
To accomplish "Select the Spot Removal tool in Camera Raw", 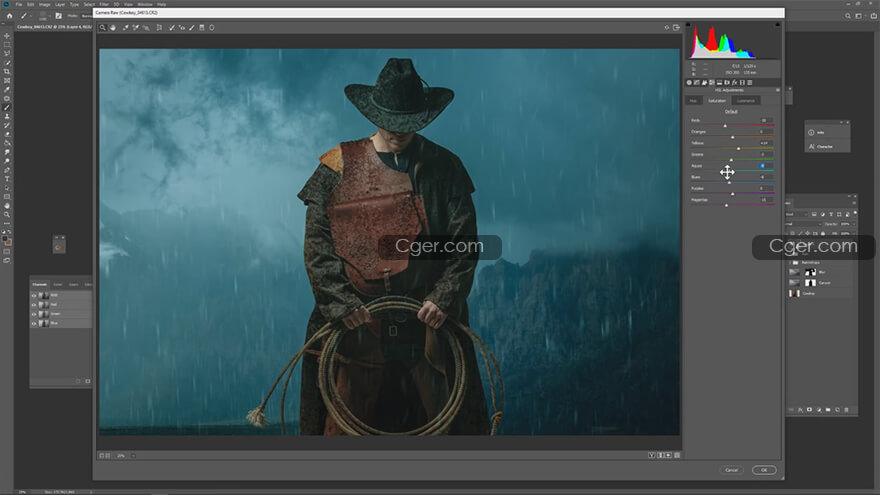I will [172, 28].
